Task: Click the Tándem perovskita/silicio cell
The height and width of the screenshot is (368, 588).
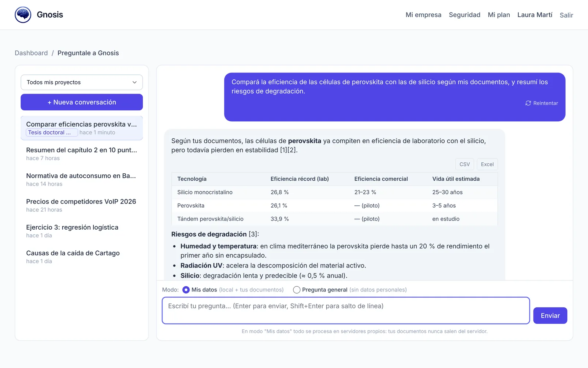Action: coord(210,219)
